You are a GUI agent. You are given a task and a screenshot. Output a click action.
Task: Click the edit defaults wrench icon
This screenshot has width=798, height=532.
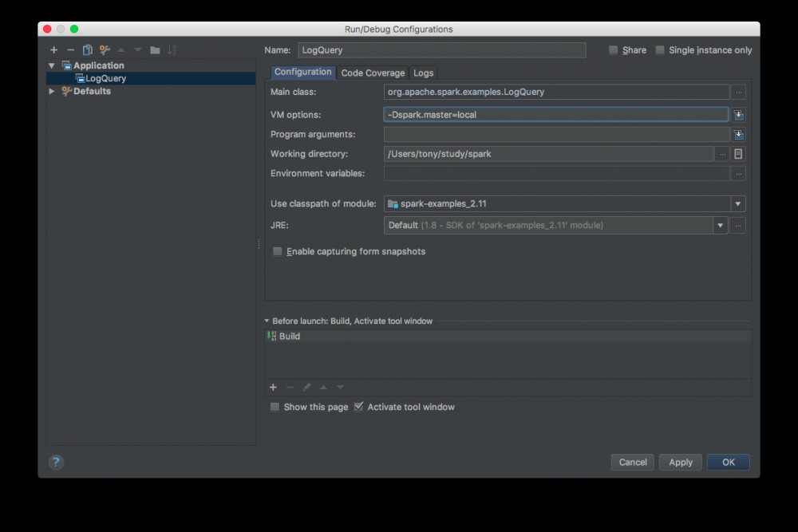(x=105, y=50)
